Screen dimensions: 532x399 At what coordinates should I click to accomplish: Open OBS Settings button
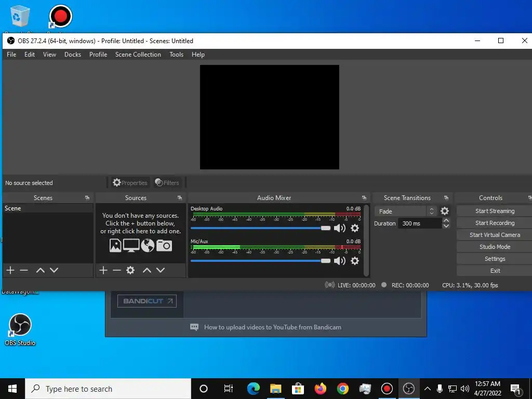495,259
